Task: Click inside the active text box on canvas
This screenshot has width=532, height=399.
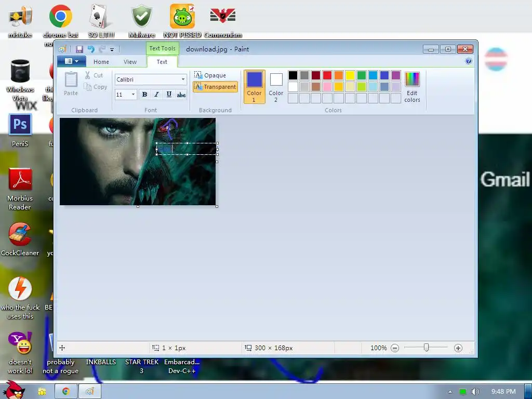Action: coord(187,149)
